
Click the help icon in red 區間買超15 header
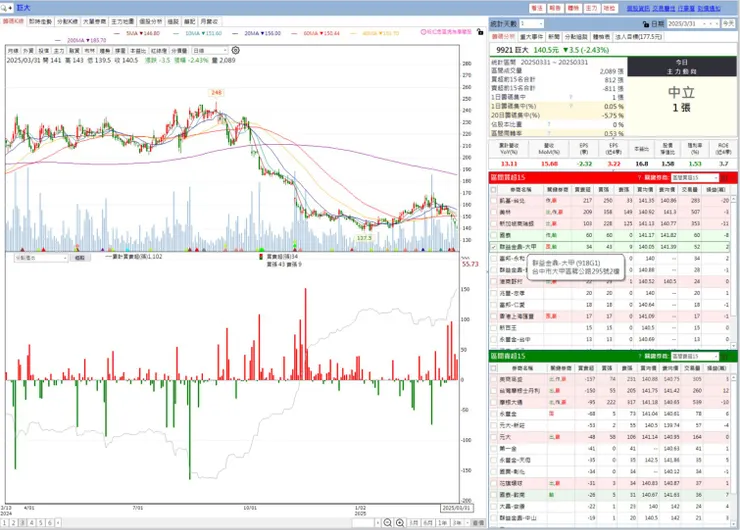coord(639,177)
